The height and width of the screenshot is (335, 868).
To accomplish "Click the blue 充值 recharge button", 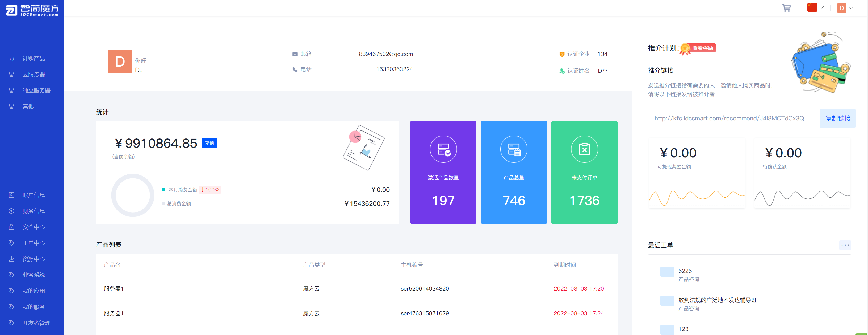I will (209, 143).
